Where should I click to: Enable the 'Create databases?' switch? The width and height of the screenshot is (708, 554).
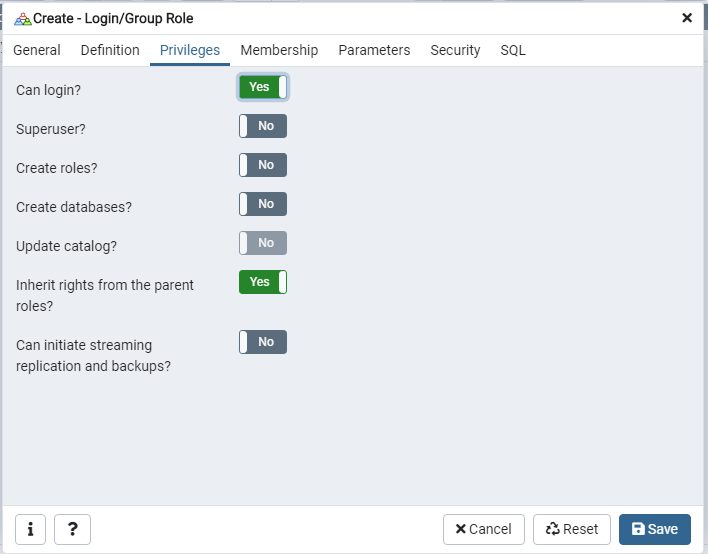point(263,204)
